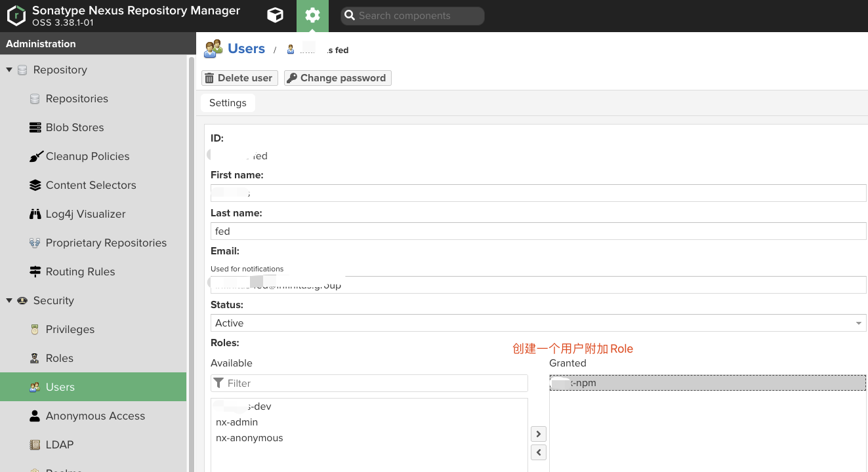868x472 pixels.
Task: Open the Settings tab
Action: [228, 103]
